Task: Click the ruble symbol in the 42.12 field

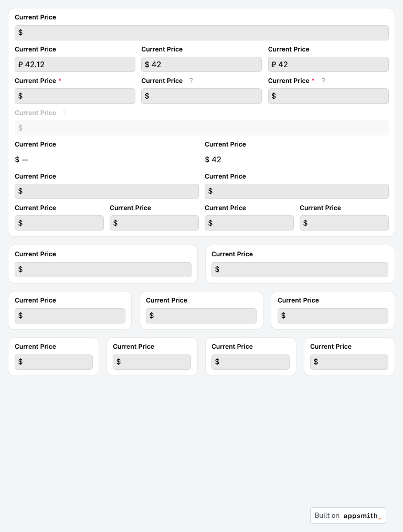Action: coord(20,65)
